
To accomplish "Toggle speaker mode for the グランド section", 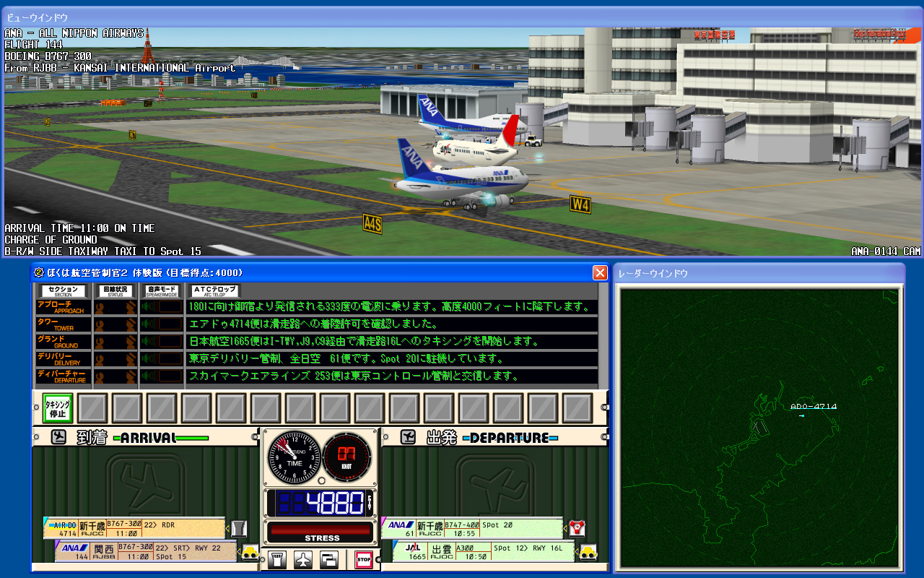I will click(x=162, y=341).
